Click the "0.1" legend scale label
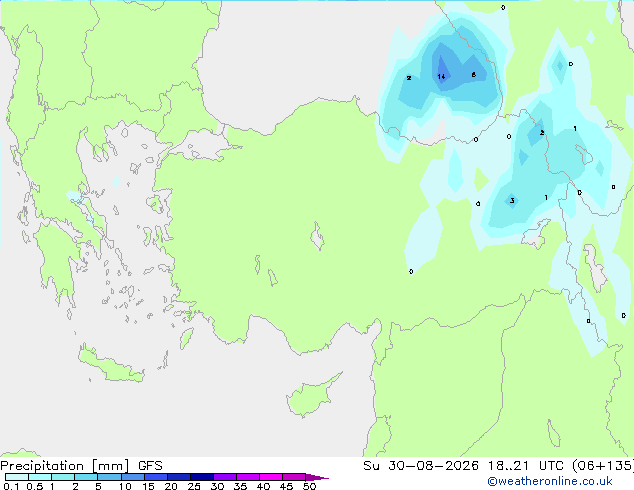Image resolution: width=634 pixels, height=490 pixels. pos(11,486)
